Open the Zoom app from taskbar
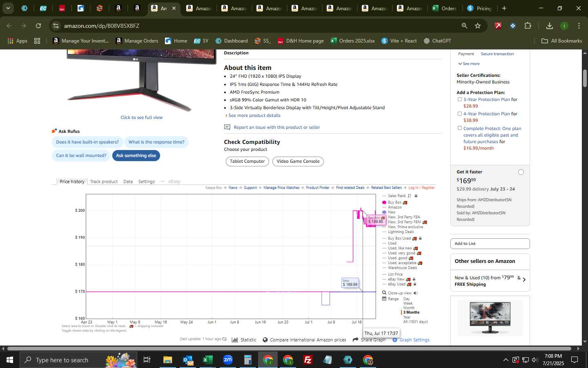 [228, 360]
